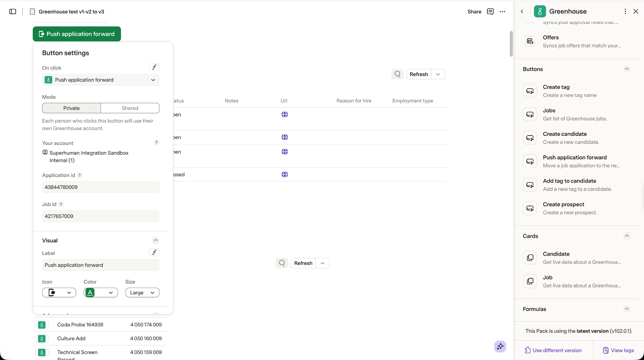Click the Offers sync table icon

[x=530, y=41]
